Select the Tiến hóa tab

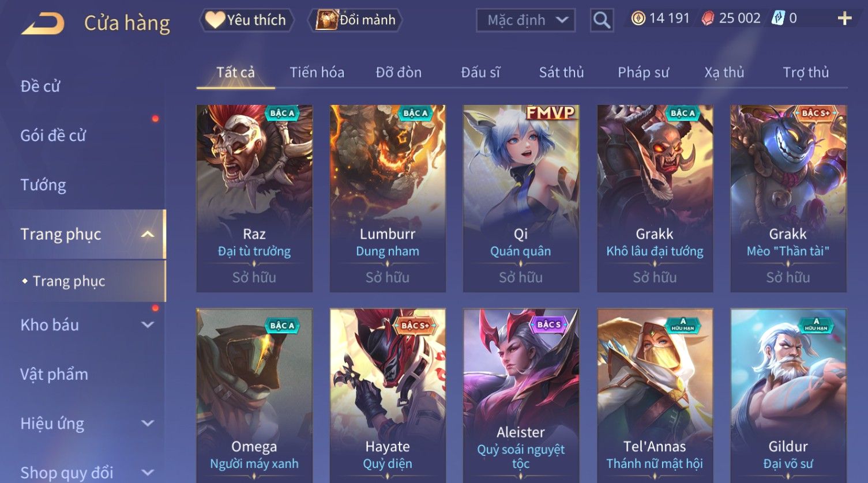(317, 73)
